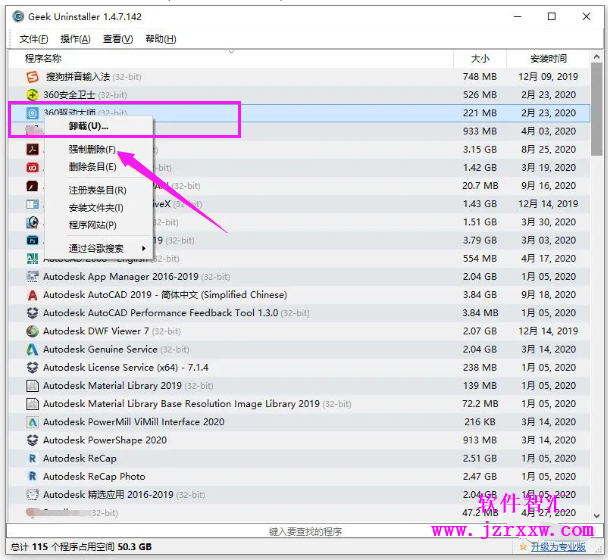Click the vertical scrollbar thumb

click(596, 109)
